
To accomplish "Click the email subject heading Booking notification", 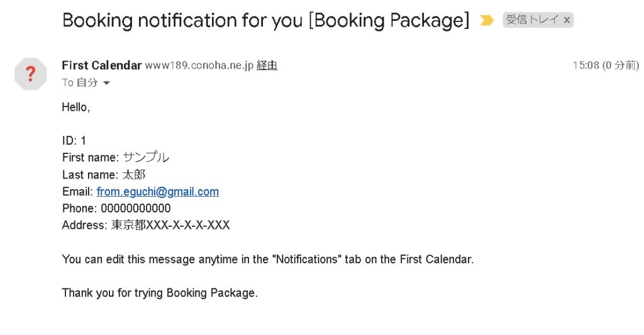I will (265, 21).
